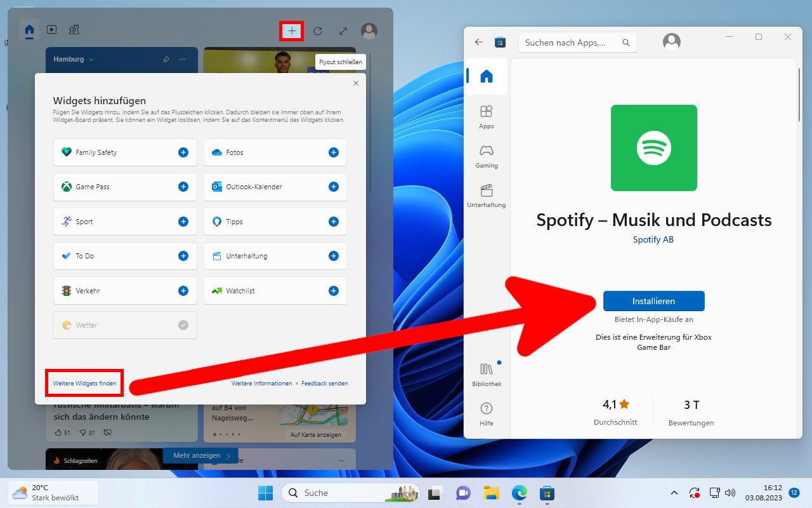Viewport: 812px width, 508px height.
Task: Open Bibliothek in the Store sidebar
Action: point(487,375)
